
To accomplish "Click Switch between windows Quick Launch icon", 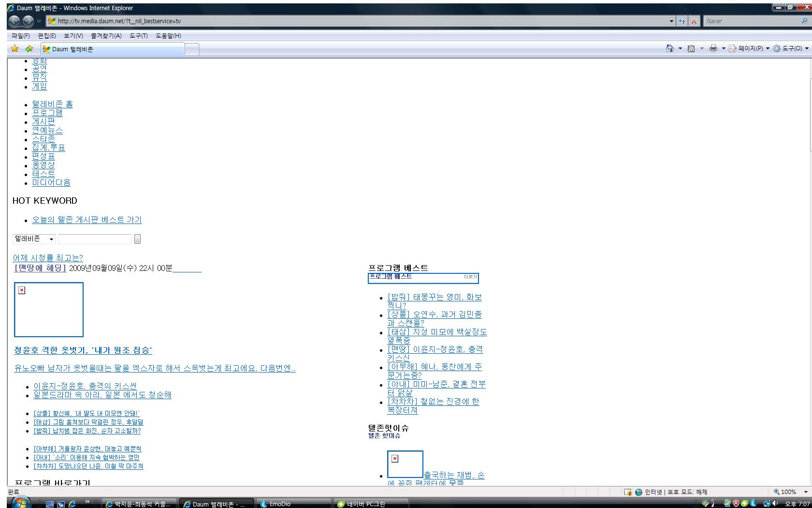I will pyautogui.click(x=61, y=504).
